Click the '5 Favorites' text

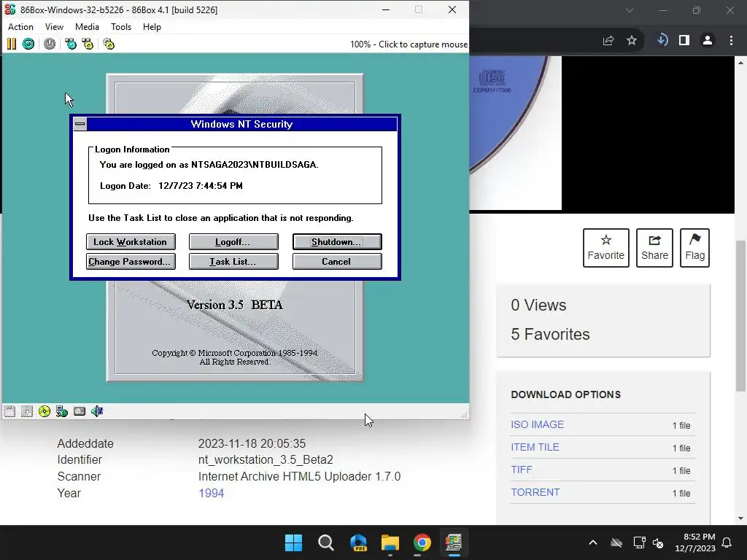550,334
